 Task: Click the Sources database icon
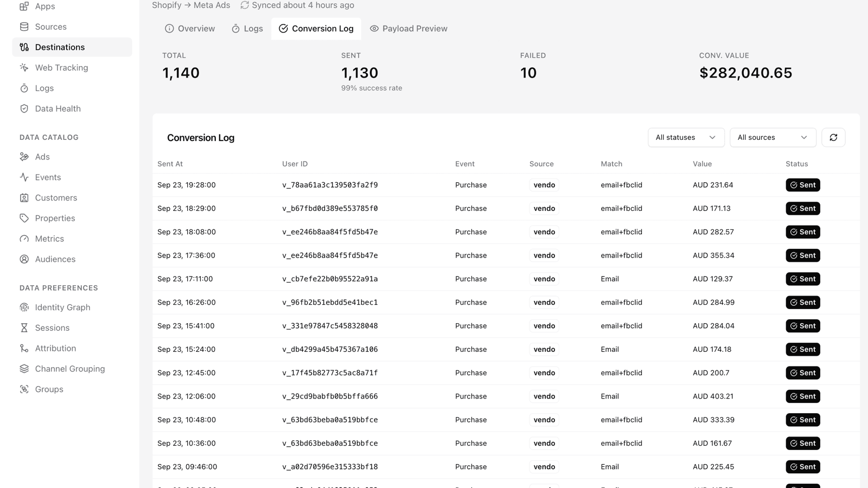pos(24,27)
